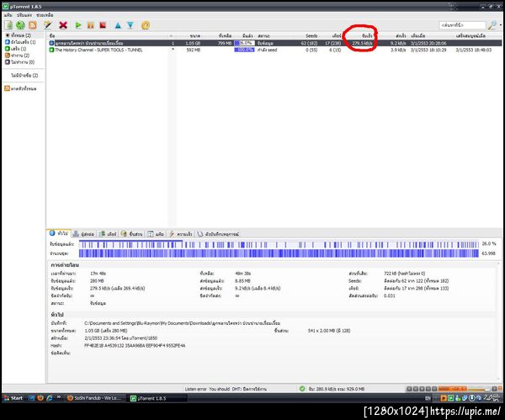The height and width of the screenshot is (420, 505).
Task: Click the 3/1/2553 18:48:03 completed date cell
Action: tap(473, 50)
